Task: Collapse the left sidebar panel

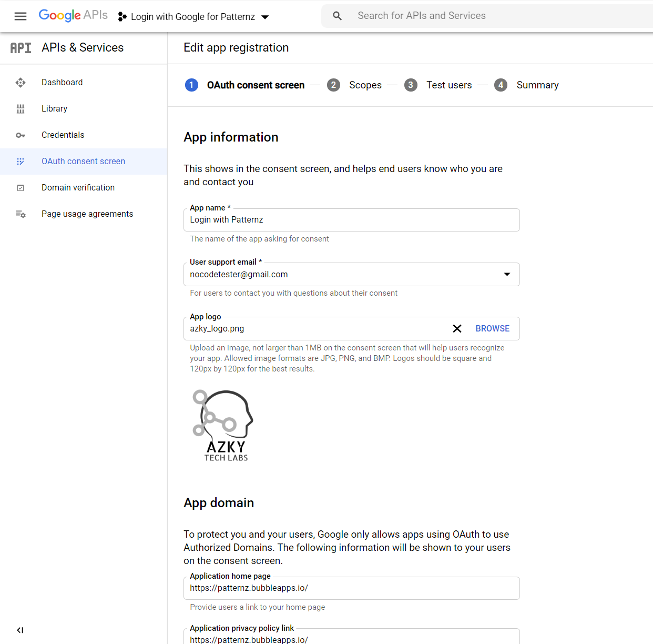Action: pos(20,630)
